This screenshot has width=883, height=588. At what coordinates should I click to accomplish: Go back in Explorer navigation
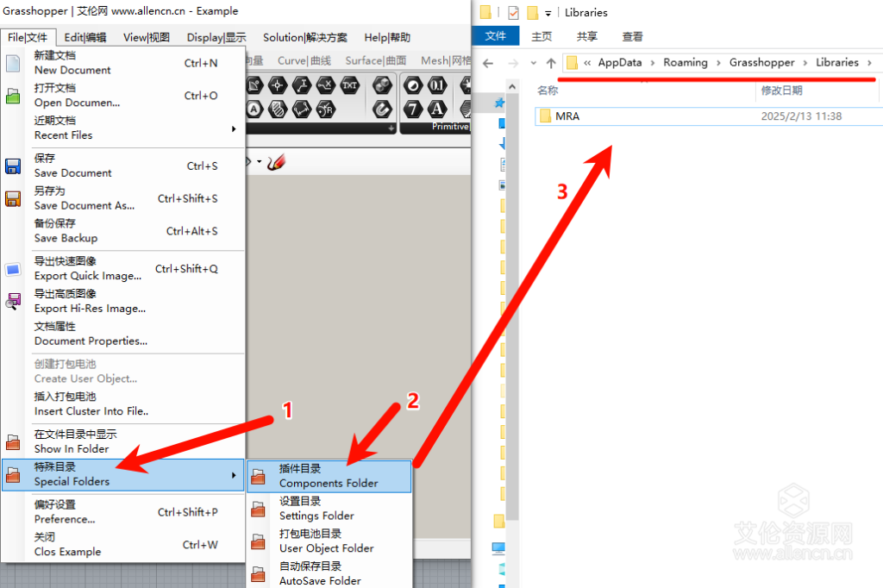pyautogui.click(x=488, y=63)
